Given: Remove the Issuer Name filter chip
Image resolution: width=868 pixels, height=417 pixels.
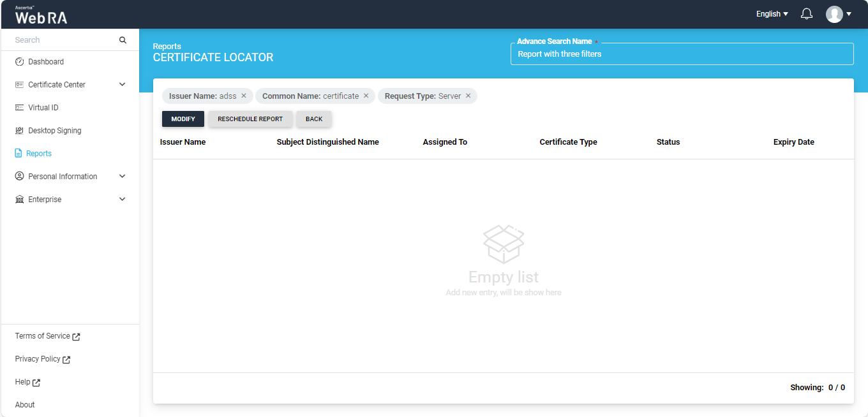Looking at the screenshot, I should click(x=244, y=96).
